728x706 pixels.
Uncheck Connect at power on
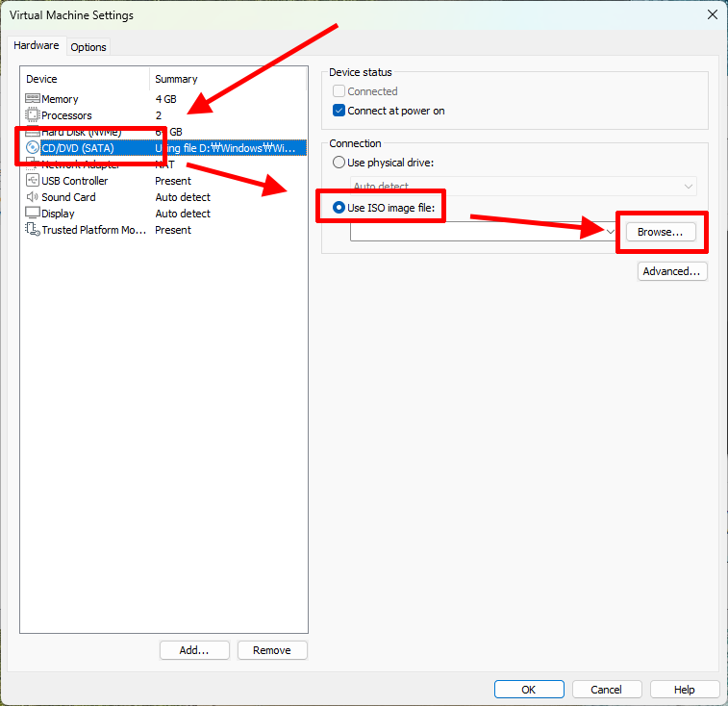[x=339, y=111]
